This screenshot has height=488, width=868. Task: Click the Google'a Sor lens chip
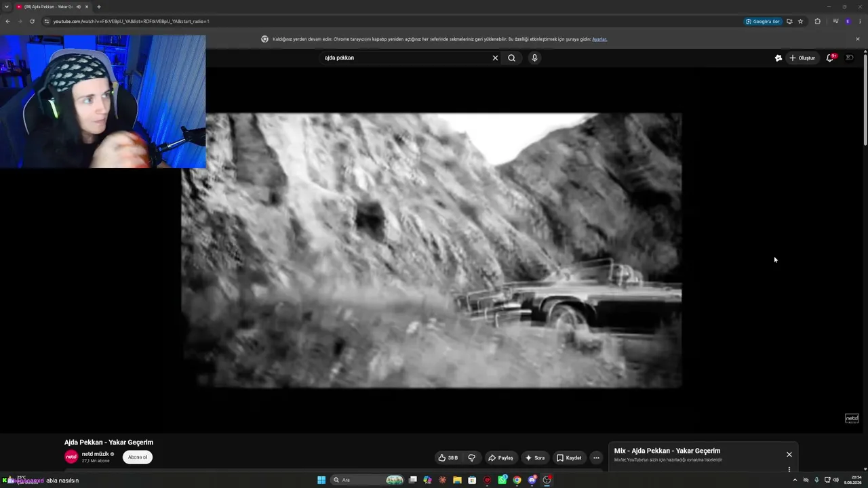[x=763, y=21]
